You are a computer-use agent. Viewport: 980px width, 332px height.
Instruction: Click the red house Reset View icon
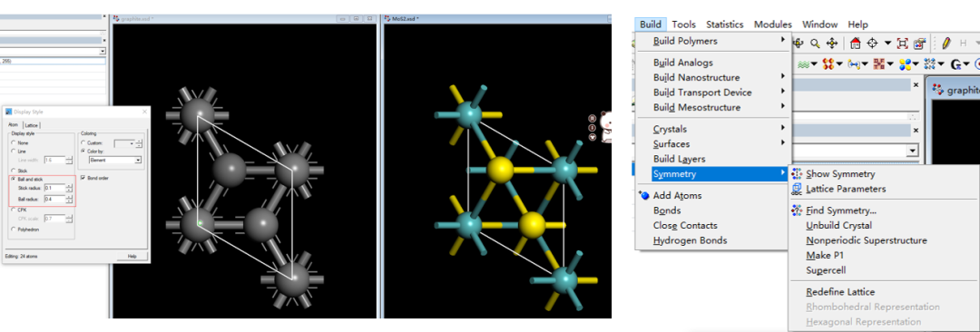(x=856, y=44)
